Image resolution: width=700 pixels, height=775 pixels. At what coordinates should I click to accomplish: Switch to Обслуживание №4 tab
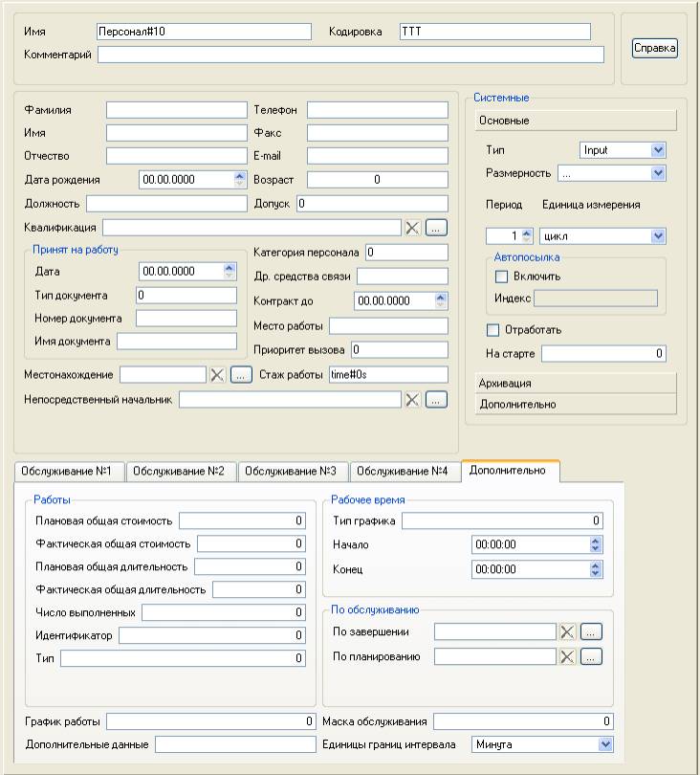(x=405, y=471)
